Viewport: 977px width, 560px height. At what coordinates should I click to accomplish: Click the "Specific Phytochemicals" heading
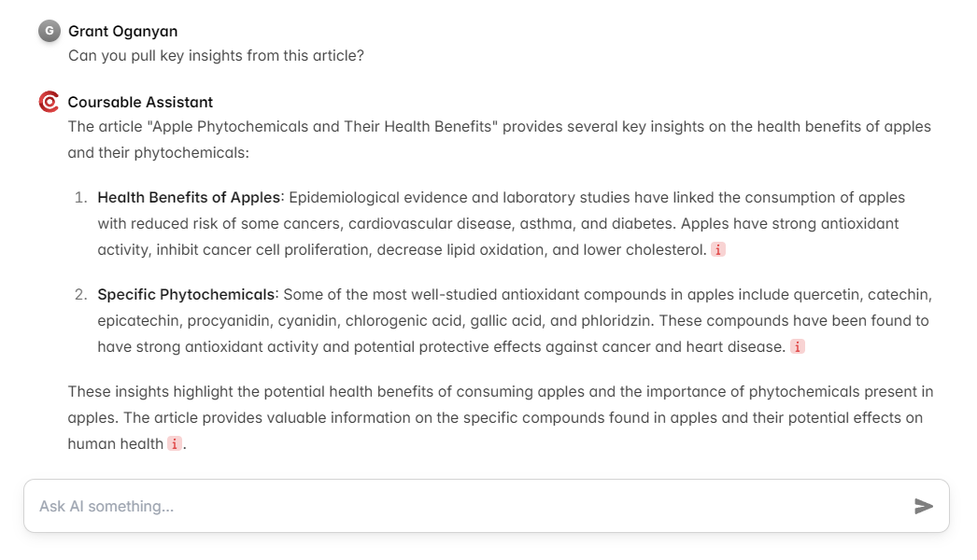pos(187,294)
